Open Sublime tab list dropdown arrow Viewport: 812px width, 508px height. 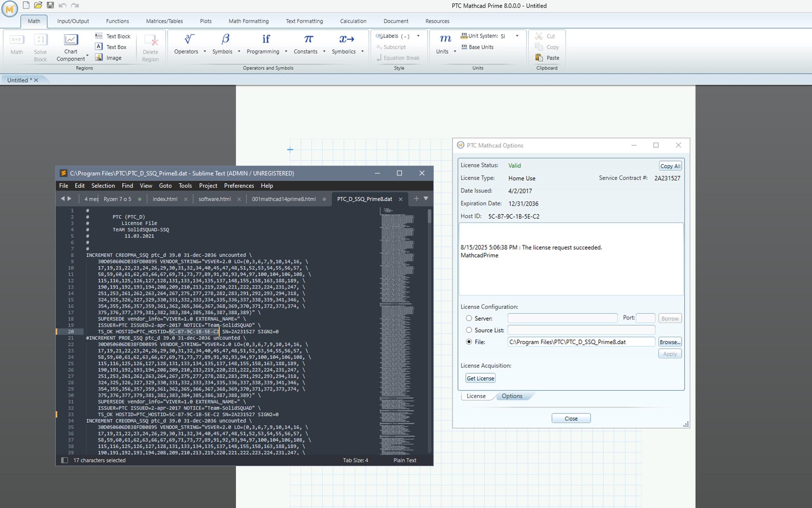[x=426, y=198]
